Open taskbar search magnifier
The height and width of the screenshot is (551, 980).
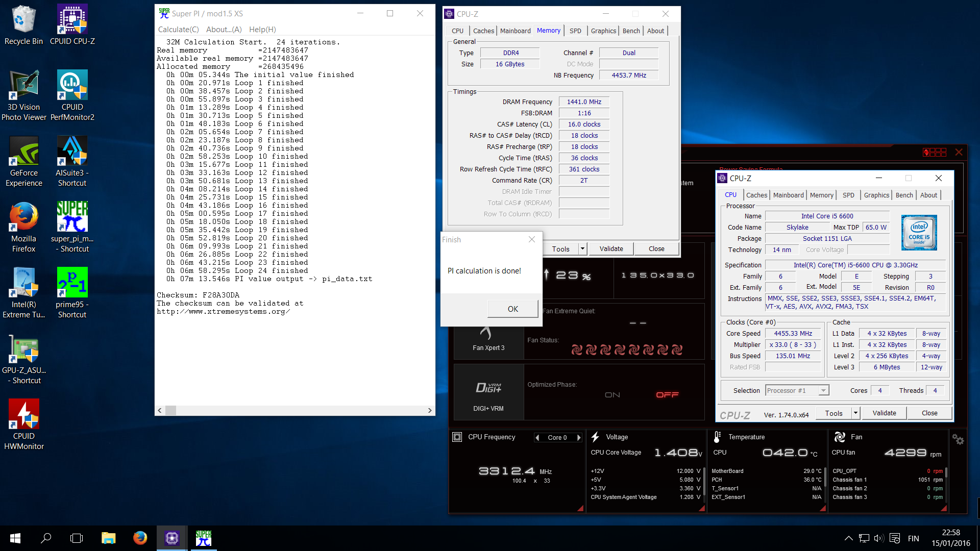coord(46,538)
